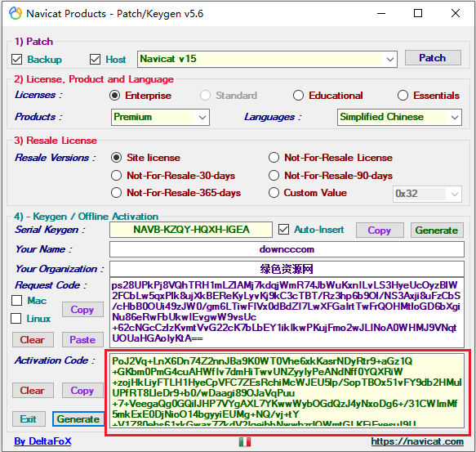Open the Navicat v15 version dropdown
Viewport: 476px width, 452px height.
(x=267, y=59)
